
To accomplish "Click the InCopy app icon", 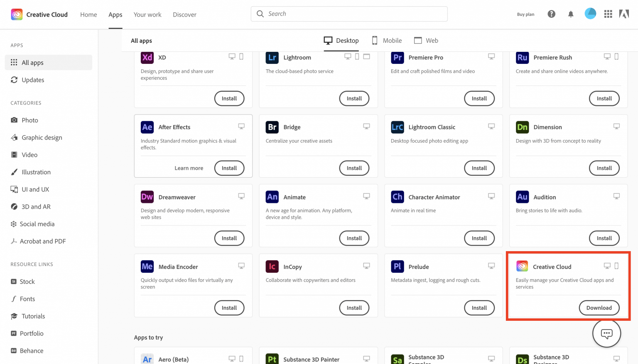I will tap(272, 266).
